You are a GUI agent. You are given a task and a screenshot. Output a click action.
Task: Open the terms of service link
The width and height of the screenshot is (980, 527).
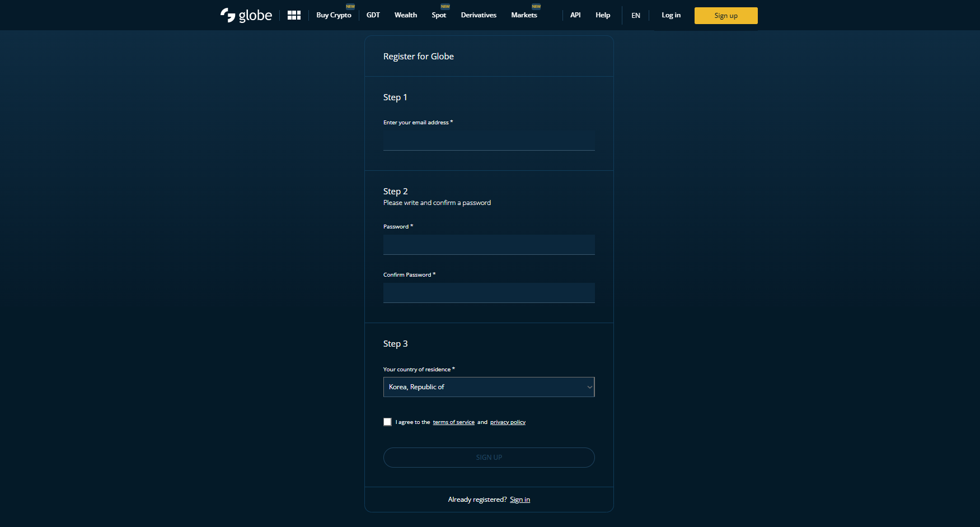click(453, 422)
